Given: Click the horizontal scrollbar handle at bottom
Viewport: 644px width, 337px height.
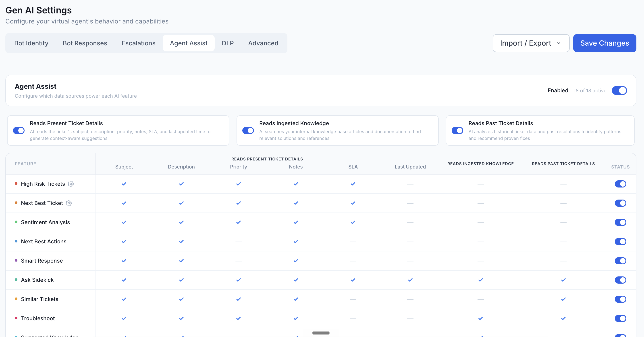Looking at the screenshot, I should (x=321, y=333).
